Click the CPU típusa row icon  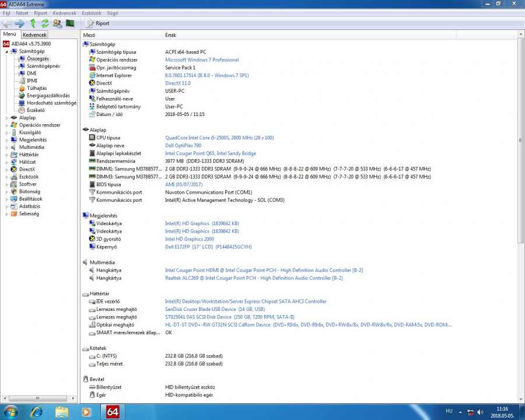pos(92,138)
